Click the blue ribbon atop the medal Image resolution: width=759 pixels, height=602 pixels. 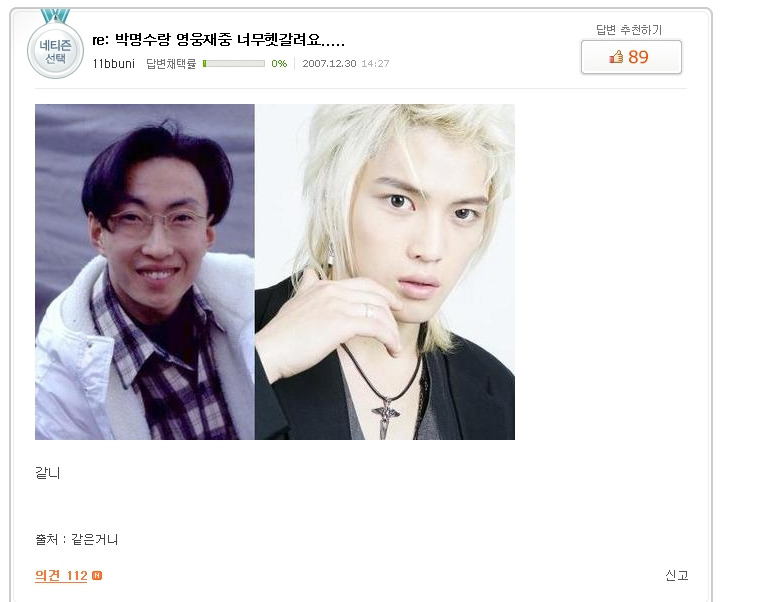55,16
